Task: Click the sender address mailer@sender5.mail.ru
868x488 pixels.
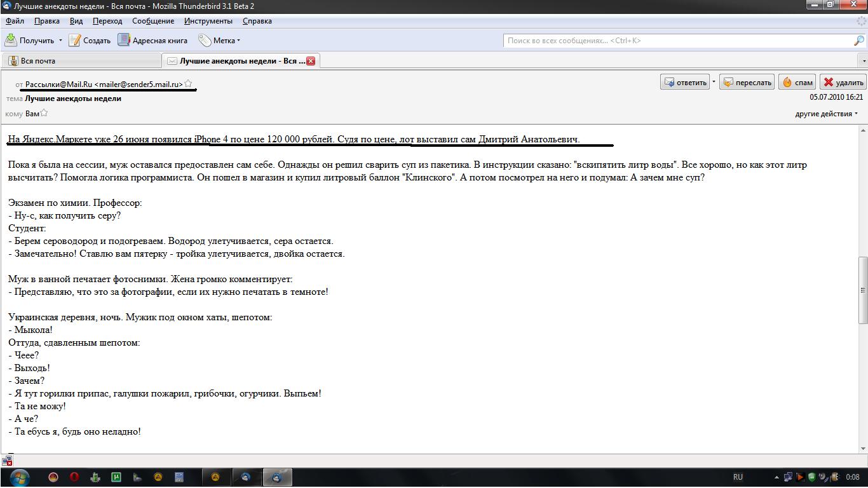Action: [139, 84]
